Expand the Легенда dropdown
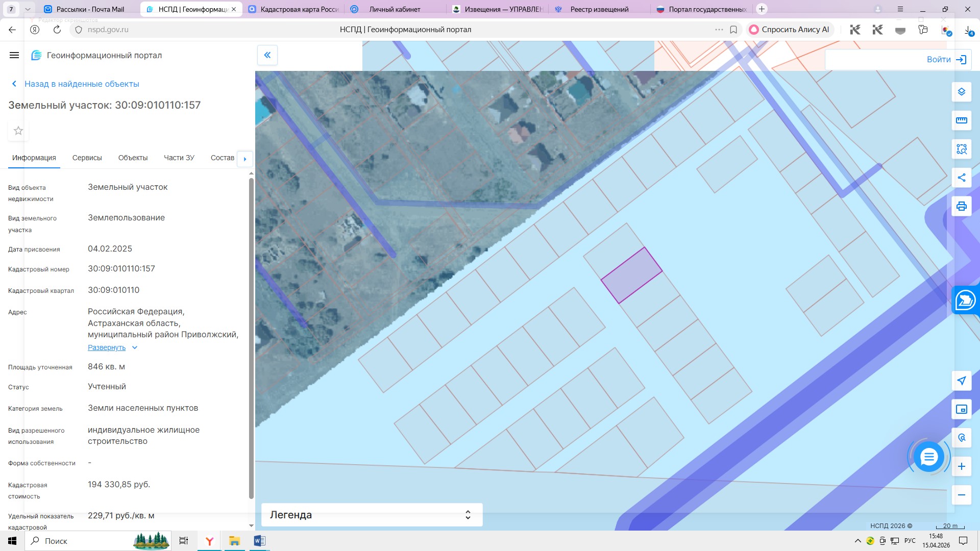Screen dimensions: 980x551 (372, 515)
